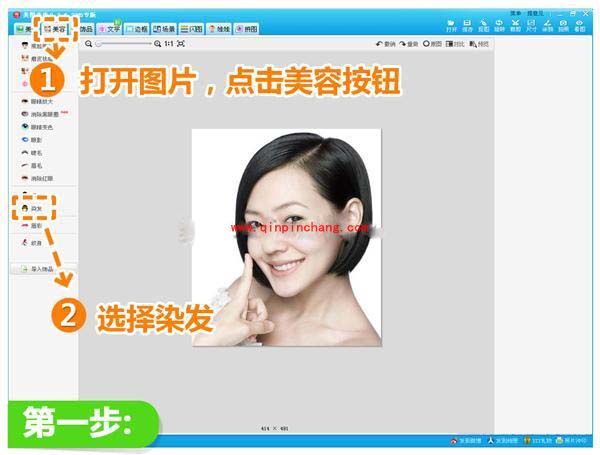This screenshot has height=455, width=600.
Task: Click the 导入饰品 import accessories button
Action: 43,269
